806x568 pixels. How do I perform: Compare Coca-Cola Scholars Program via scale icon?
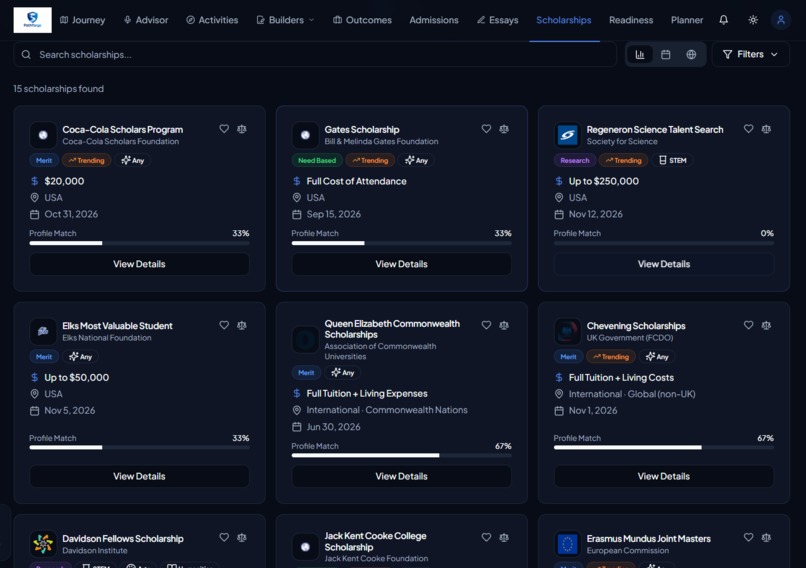(242, 129)
